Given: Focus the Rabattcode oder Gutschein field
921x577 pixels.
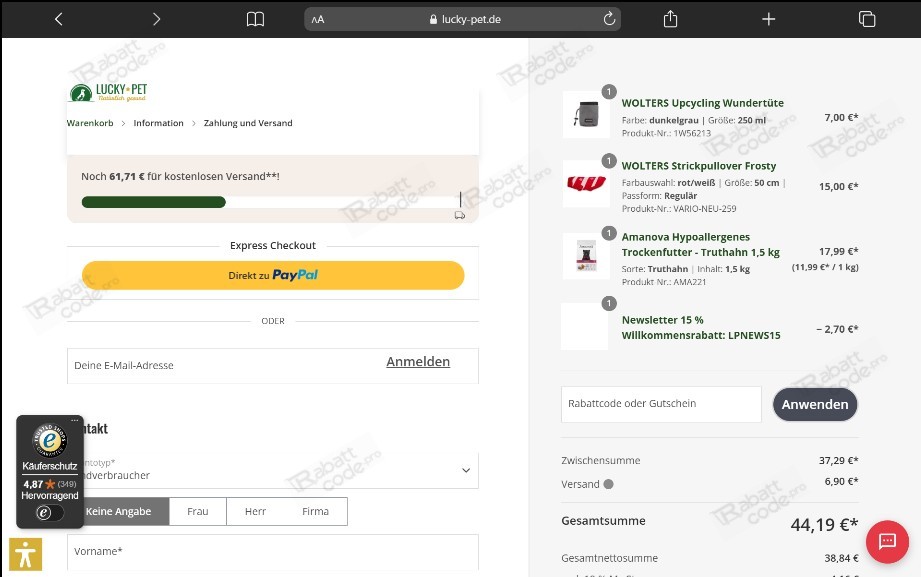Looking at the screenshot, I should [x=661, y=404].
